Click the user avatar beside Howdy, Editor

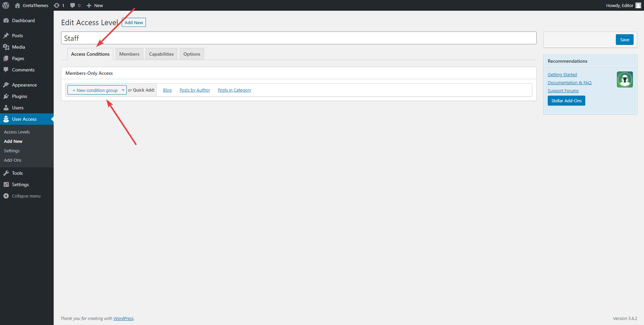[x=638, y=5]
